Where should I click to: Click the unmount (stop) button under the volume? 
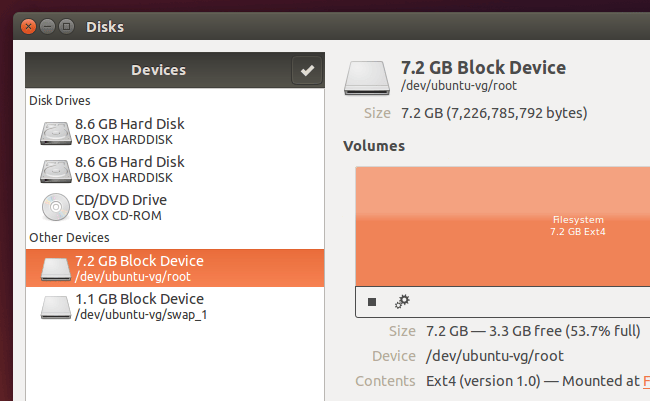point(372,300)
